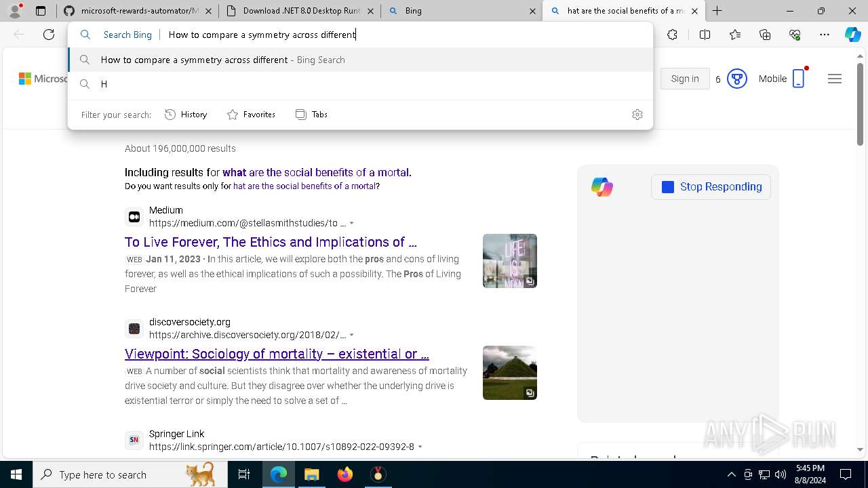Open 'To Live Forever, The Ethics' result
Screen dimensions: 868x488
(x=271, y=242)
